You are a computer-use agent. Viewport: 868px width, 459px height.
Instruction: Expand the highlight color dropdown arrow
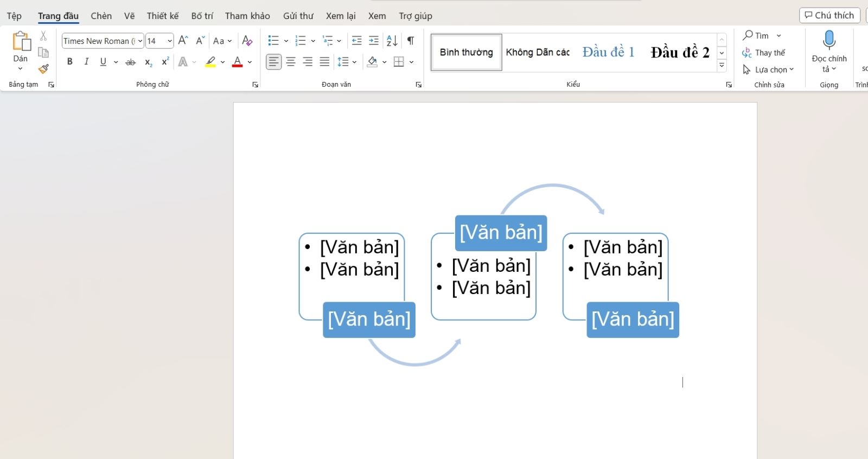[222, 62]
